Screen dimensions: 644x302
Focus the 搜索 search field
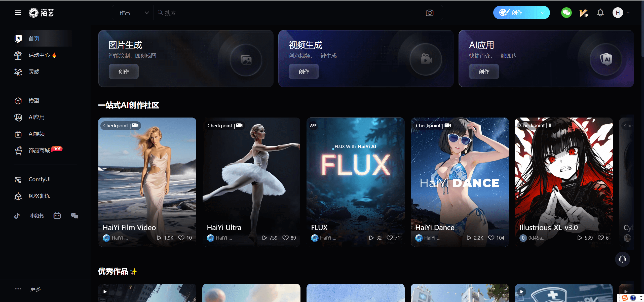coord(289,13)
